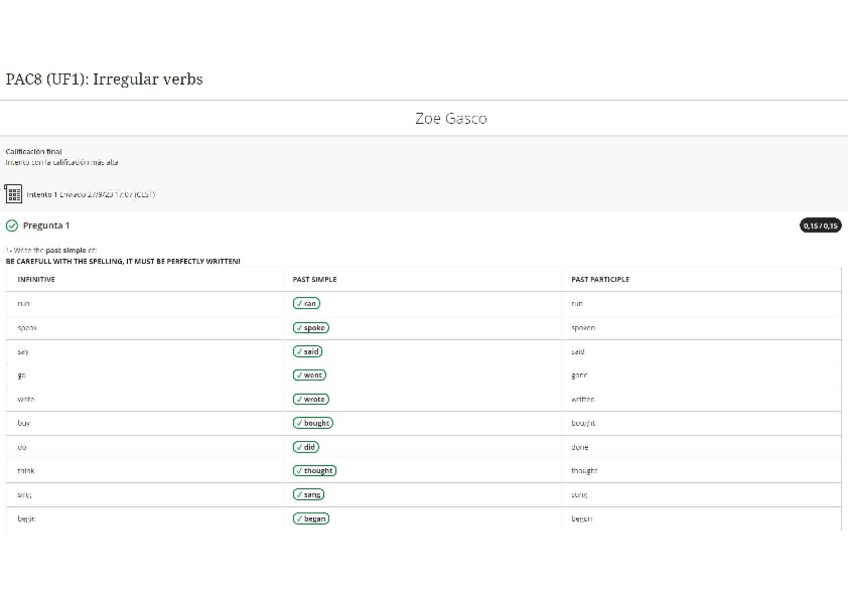Click the 'ran' correct answer field
Viewport: 848px width, 599px height.
tap(306, 303)
